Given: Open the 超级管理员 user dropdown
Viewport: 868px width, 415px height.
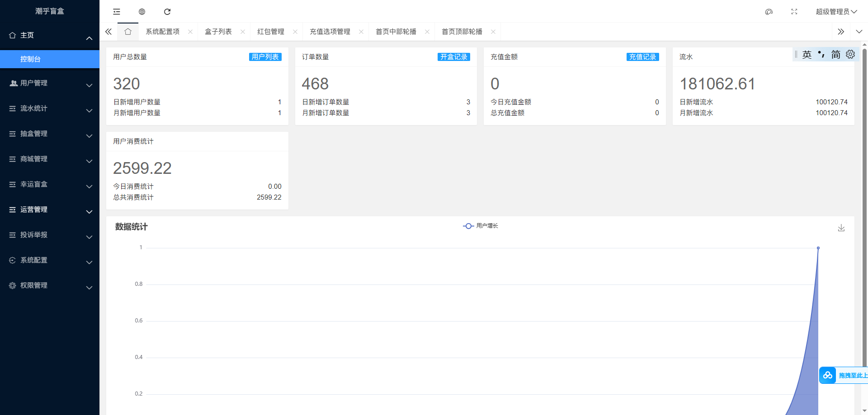Looking at the screenshot, I should 836,12.
